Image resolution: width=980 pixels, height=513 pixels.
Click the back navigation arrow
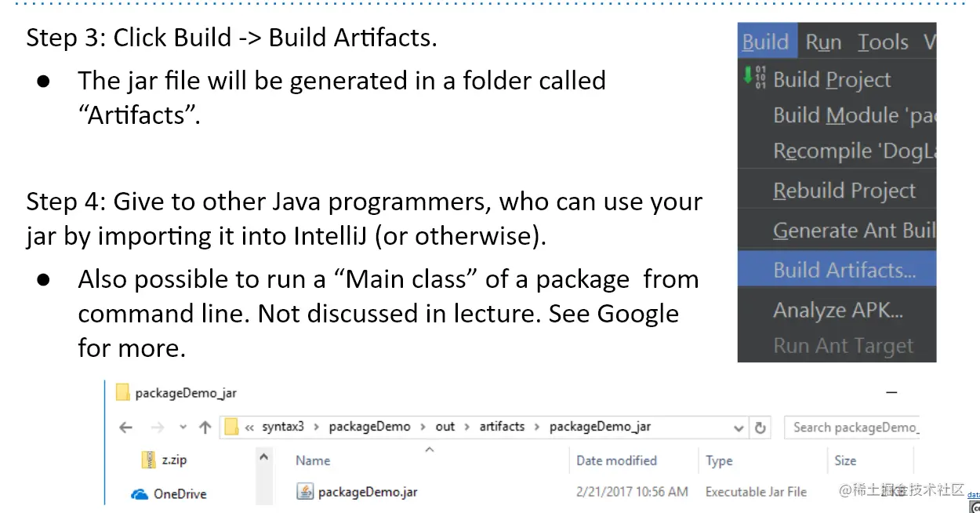click(125, 427)
